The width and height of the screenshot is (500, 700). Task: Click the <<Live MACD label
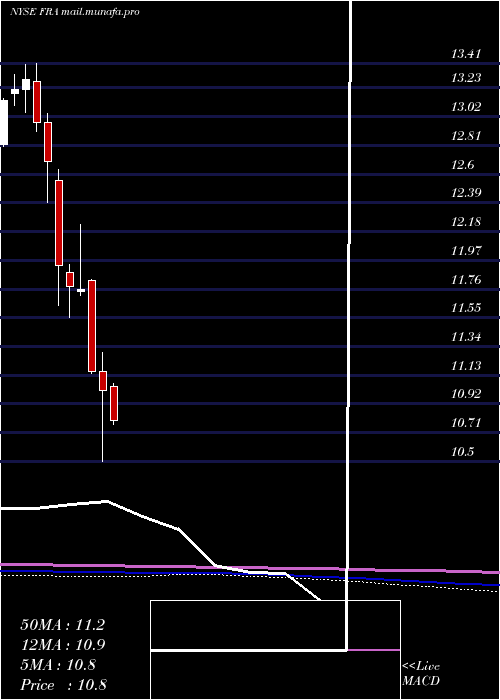coord(421,674)
